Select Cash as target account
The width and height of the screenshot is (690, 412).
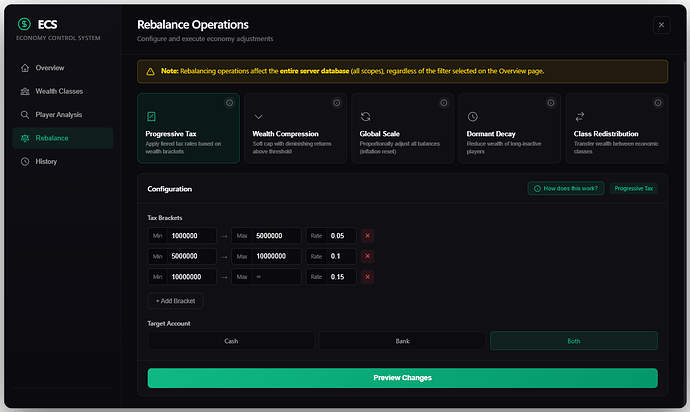pyautogui.click(x=231, y=341)
